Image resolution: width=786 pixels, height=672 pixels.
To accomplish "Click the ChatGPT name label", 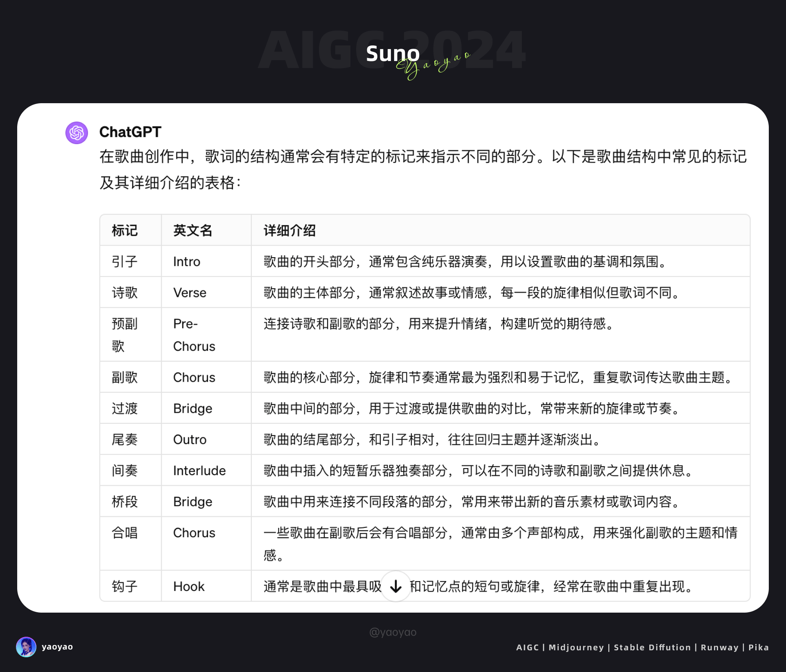I will [x=130, y=132].
